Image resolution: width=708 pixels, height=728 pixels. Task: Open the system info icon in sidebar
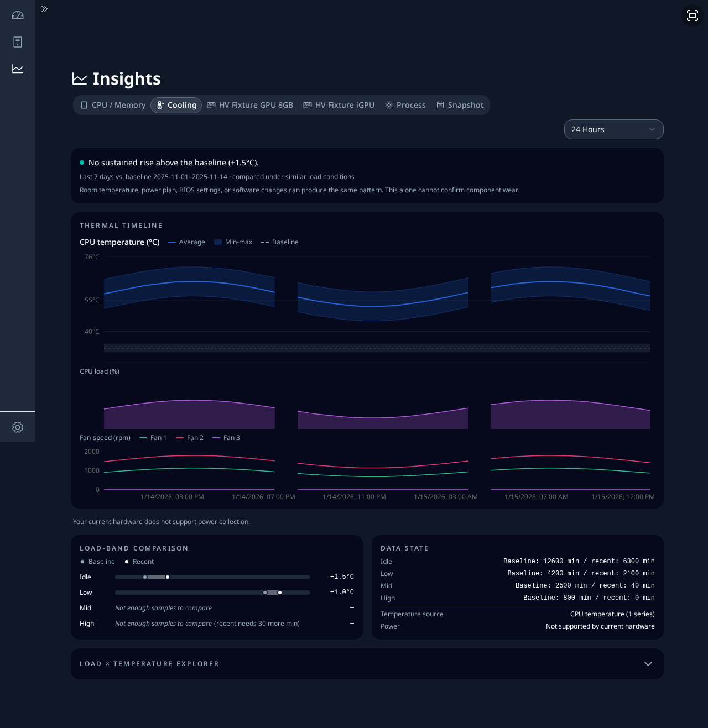pyautogui.click(x=18, y=42)
